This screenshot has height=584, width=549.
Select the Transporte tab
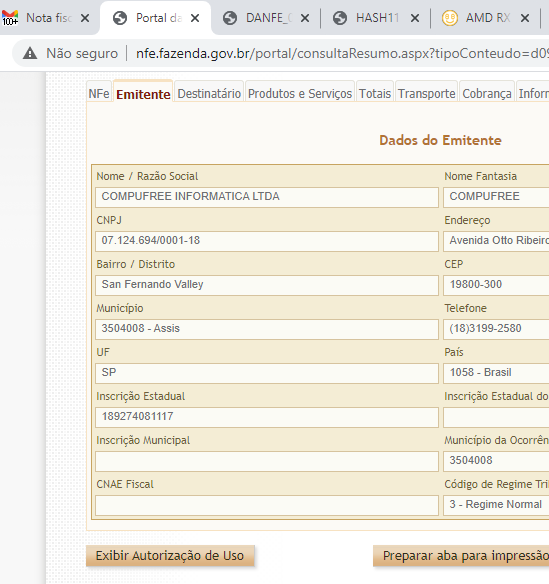click(x=426, y=93)
